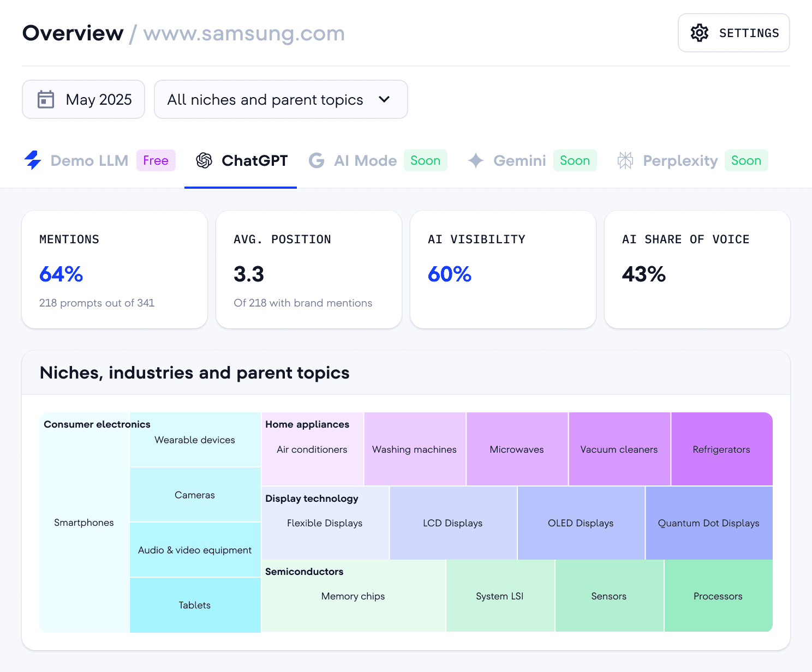Select the Sensors treemap block

point(610,596)
